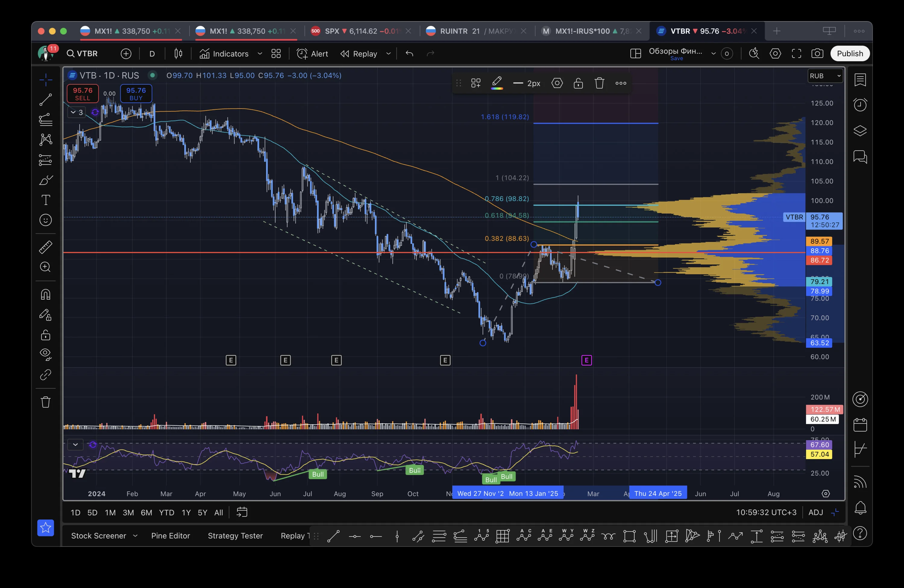
Task: Remove all drawings with trash icon
Action: [x=46, y=402]
